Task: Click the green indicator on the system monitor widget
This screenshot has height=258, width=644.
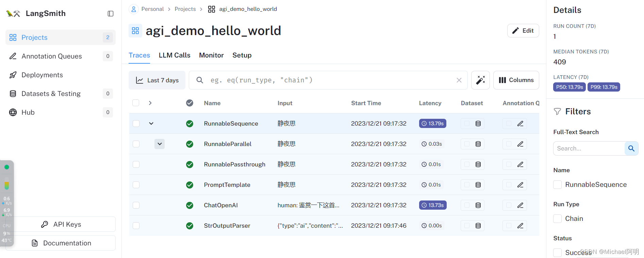Action: 6,167
